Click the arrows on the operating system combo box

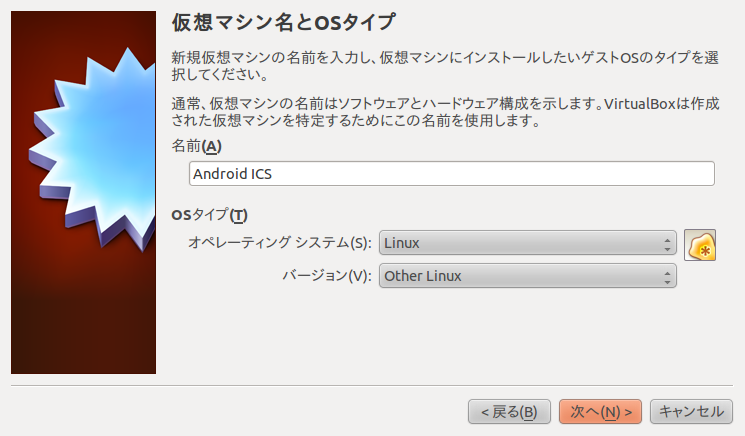point(667,243)
